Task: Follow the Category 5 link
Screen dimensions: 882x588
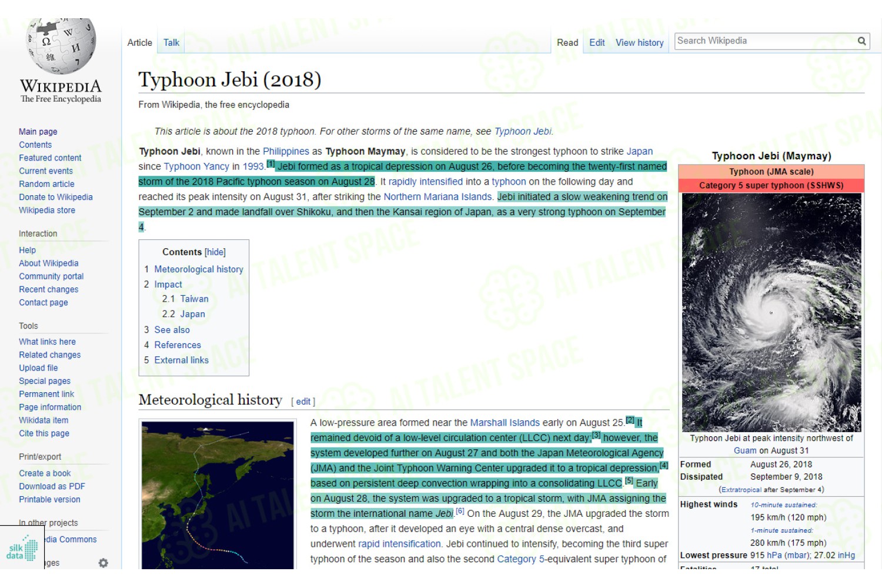Action: pyautogui.click(x=521, y=559)
